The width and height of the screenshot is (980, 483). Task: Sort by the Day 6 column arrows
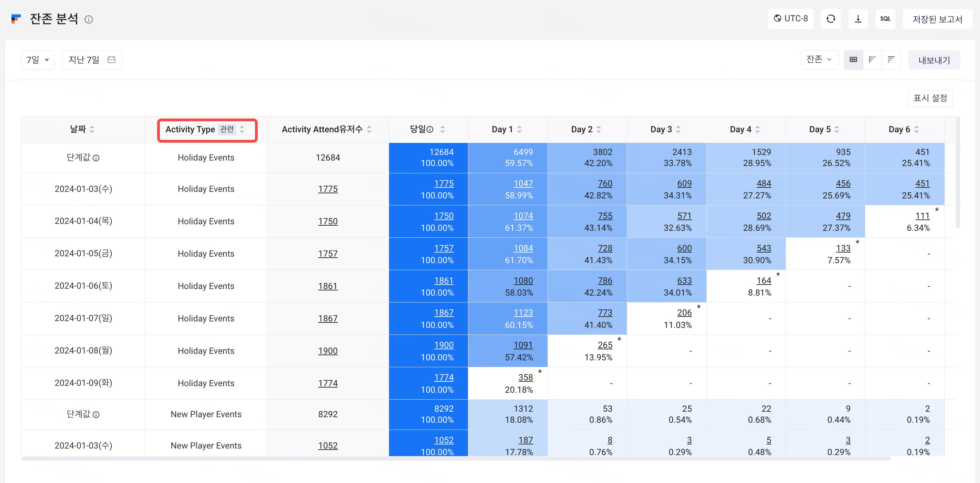pos(916,130)
